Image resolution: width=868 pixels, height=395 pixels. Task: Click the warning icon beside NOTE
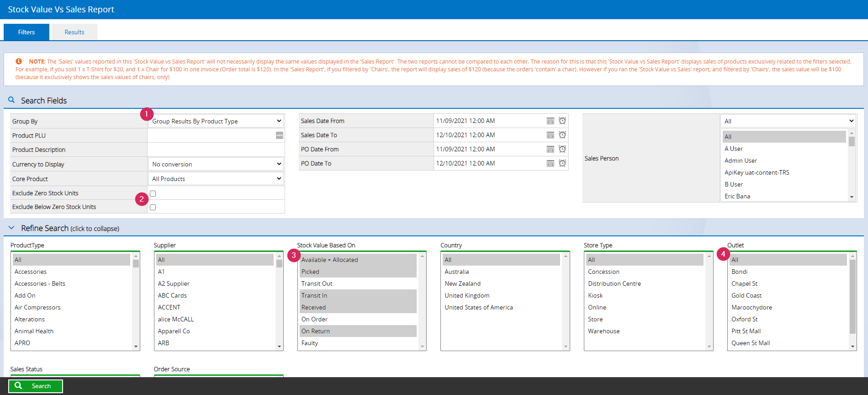(19, 61)
